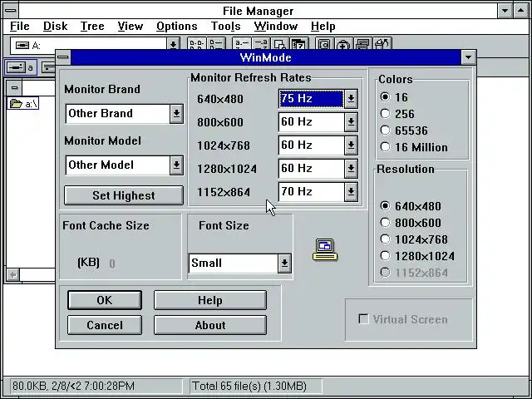Open the Options menu
The height and width of the screenshot is (399, 532).
coord(177,26)
